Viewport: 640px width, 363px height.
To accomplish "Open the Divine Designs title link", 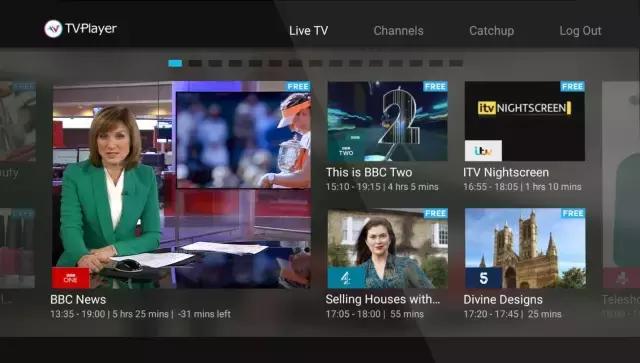I will coord(503,300).
